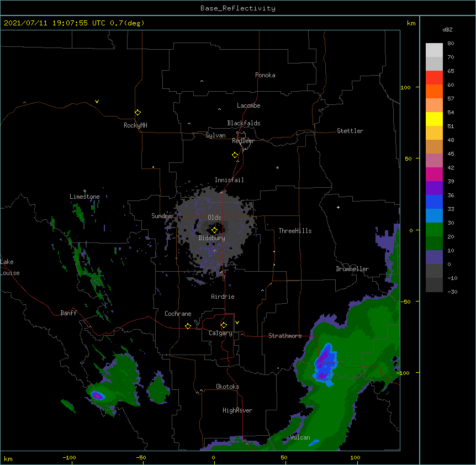This screenshot has height=465, width=476.
Task: Click the yellow diamond marker above RockyMH
Action: 137,112
